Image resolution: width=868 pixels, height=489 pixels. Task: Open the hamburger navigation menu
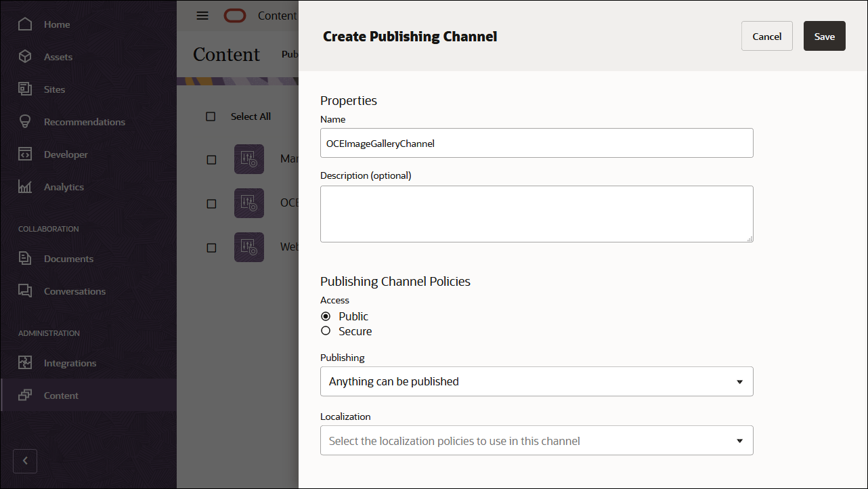pyautogui.click(x=202, y=16)
